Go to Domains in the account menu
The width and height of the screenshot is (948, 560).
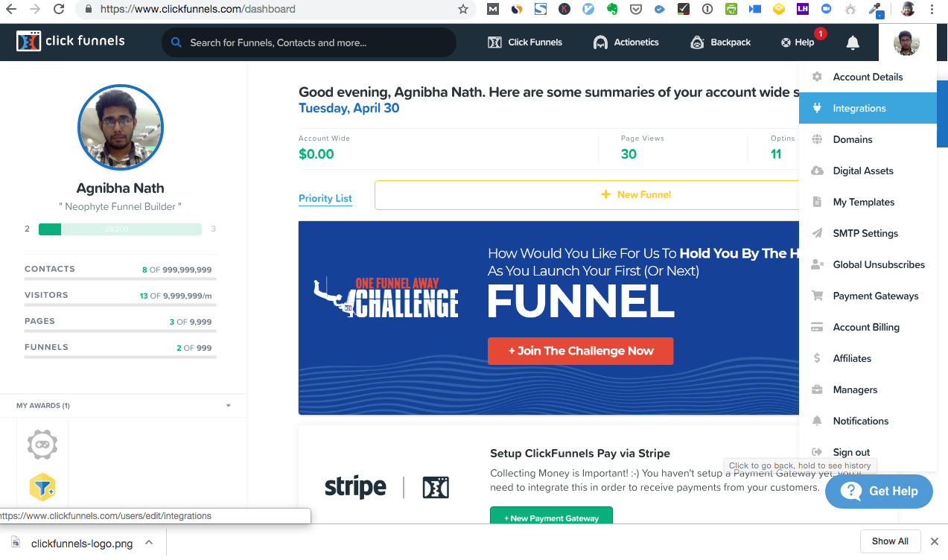click(868, 139)
